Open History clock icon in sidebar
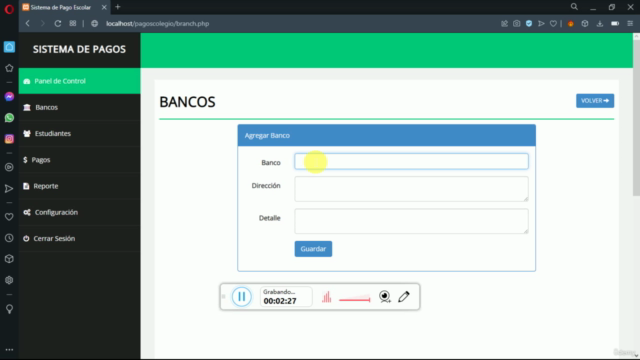The width and height of the screenshot is (640, 360). tap(9, 238)
